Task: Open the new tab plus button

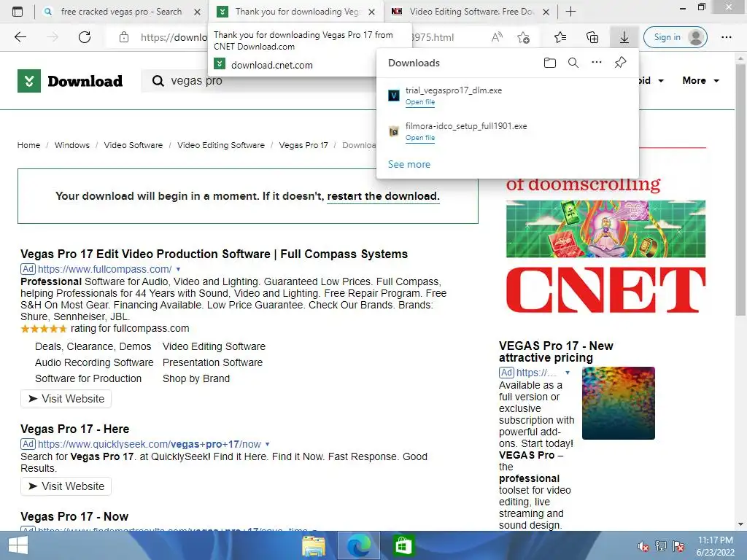Action: pyautogui.click(x=570, y=12)
